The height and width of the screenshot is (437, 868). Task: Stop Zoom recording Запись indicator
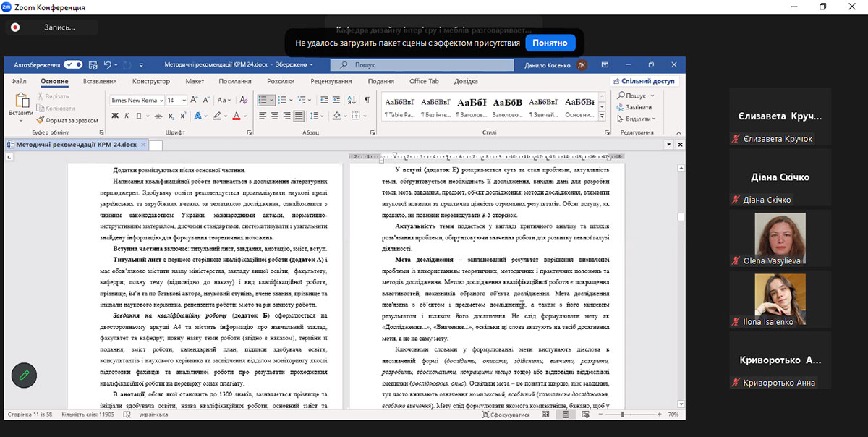(15, 27)
